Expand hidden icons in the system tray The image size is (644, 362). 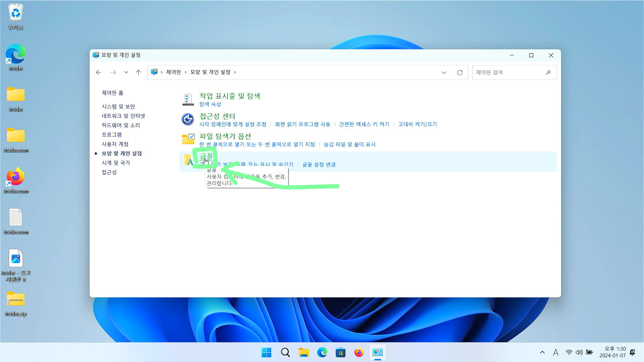tap(542, 352)
